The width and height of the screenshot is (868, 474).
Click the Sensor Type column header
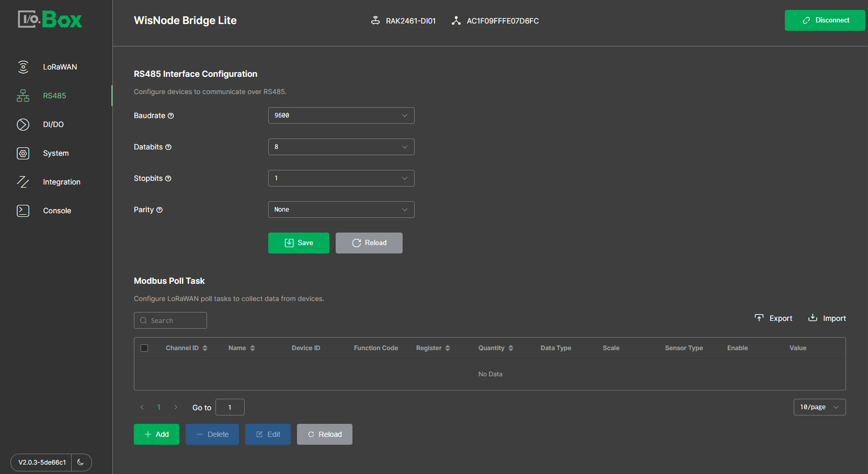pyautogui.click(x=684, y=348)
